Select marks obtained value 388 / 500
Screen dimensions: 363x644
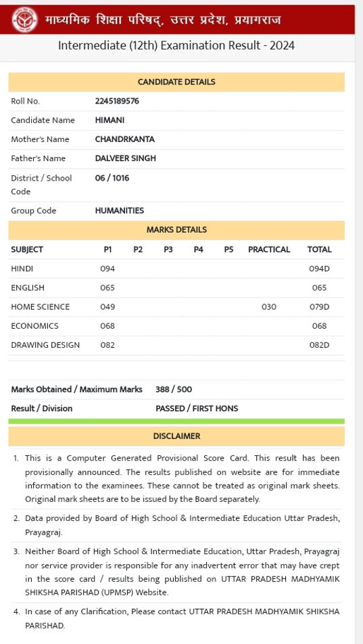click(x=174, y=390)
